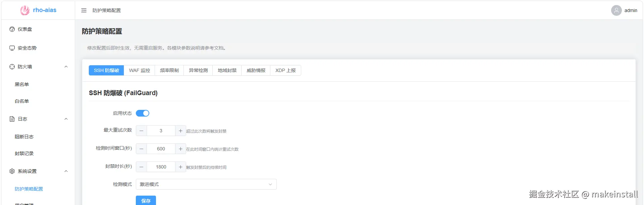Screen dimensions: 644x205
Task: Click the 封禁时长 value field showing 1800
Action: click(x=161, y=167)
